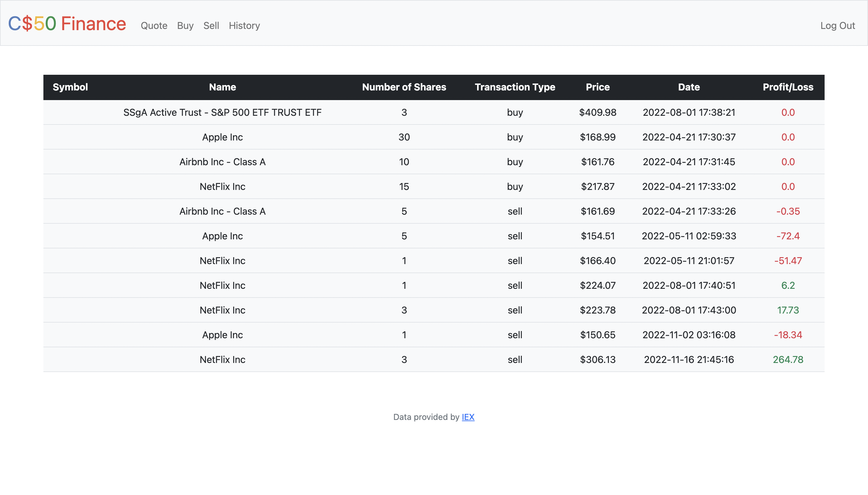The height and width of the screenshot is (495, 868).
Task: Click the Number of Shares header
Action: [x=404, y=87]
